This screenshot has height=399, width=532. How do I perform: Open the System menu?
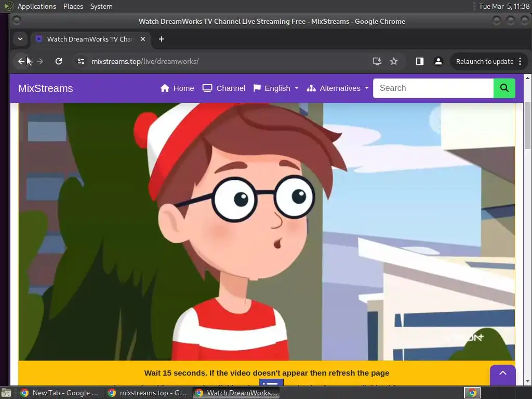(101, 6)
